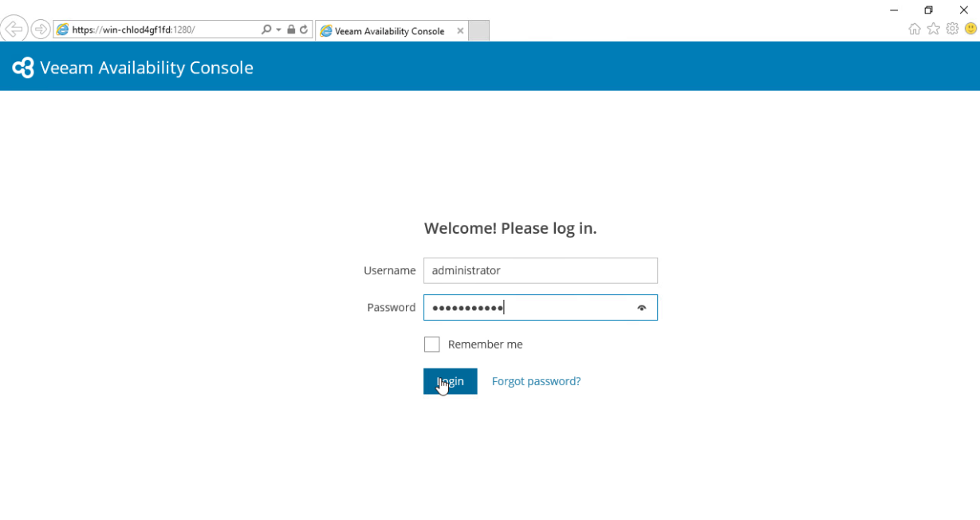Open the Favorites star icon

click(x=934, y=29)
